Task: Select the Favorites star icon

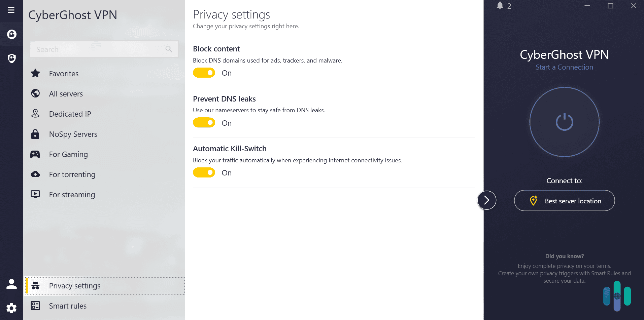Action: (x=35, y=73)
